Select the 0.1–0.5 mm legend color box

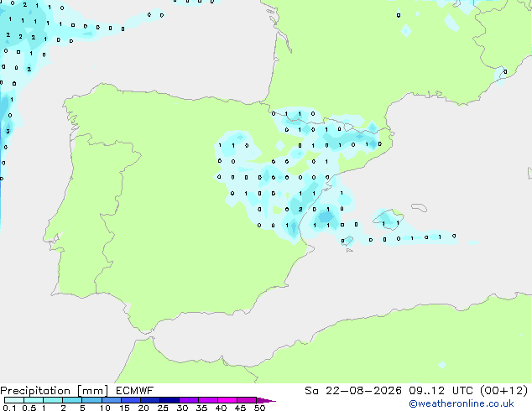[x=14, y=400]
